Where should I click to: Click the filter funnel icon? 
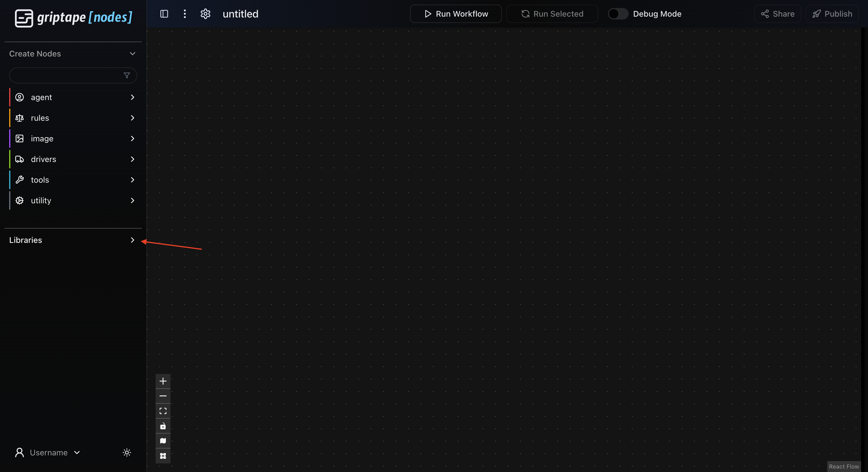click(127, 75)
